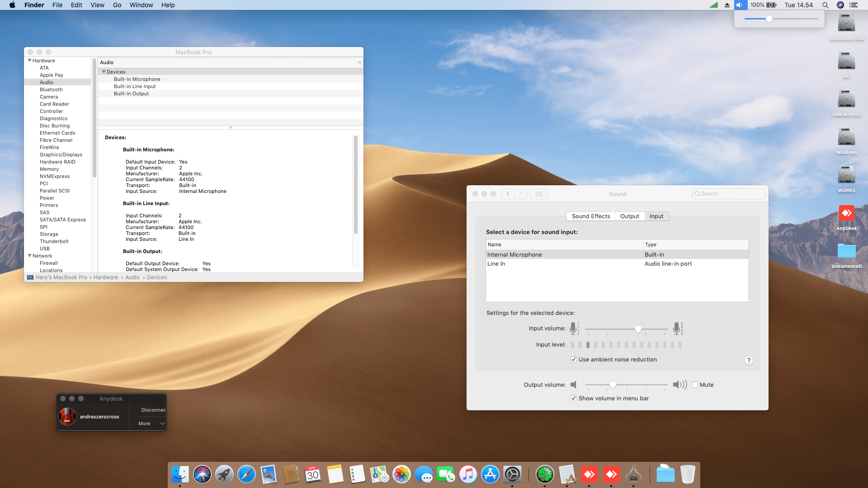Select Built-in Line Input device row
Viewport: 868px width, 488px height.
tap(231, 86)
